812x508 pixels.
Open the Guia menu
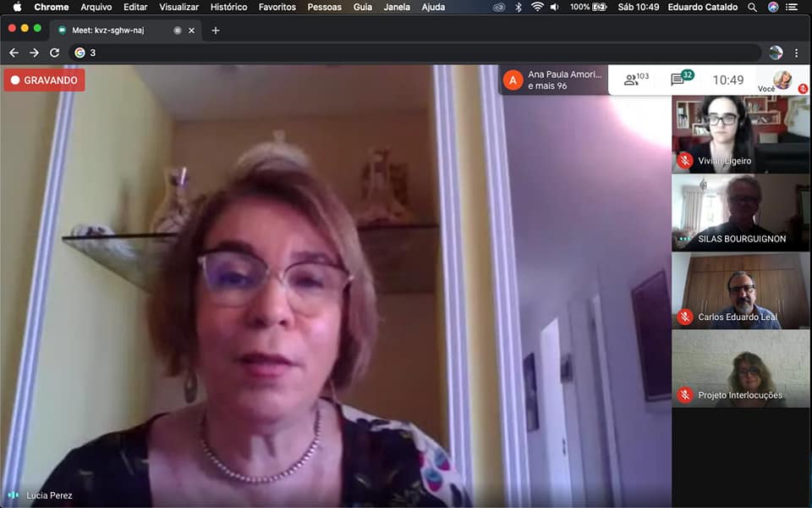[363, 7]
